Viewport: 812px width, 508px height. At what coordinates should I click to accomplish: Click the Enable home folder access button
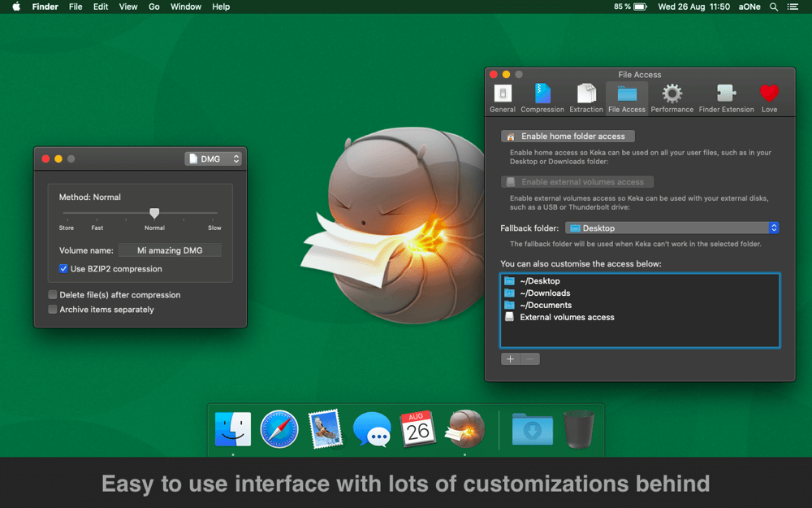pyautogui.click(x=567, y=136)
